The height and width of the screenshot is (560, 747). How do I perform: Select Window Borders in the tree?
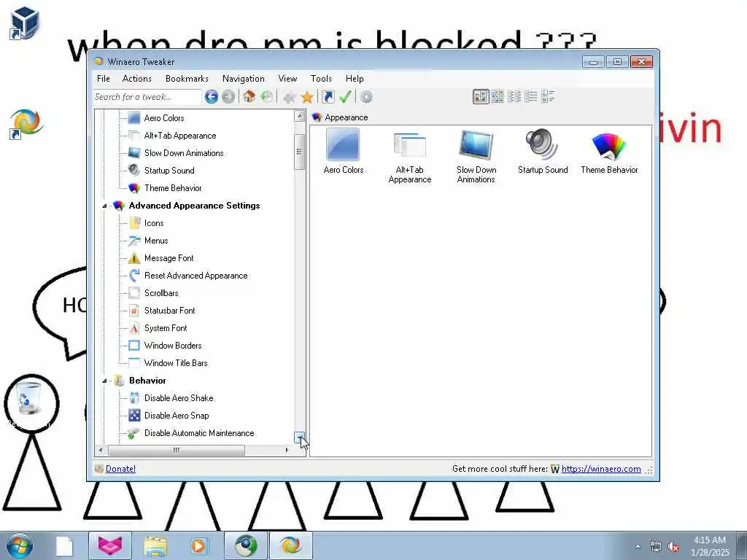[x=173, y=346]
